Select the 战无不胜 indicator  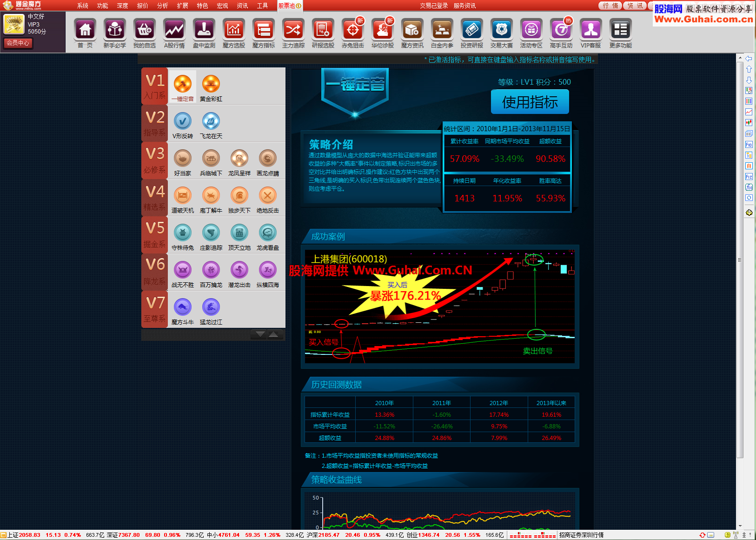[x=183, y=273]
